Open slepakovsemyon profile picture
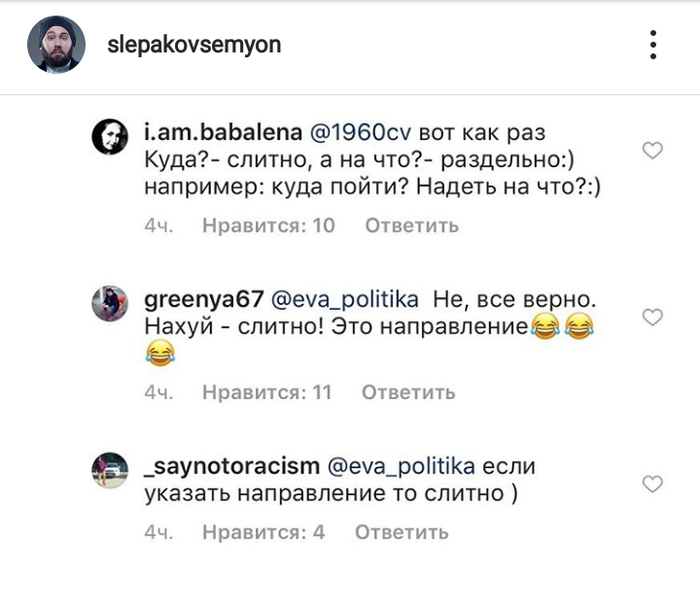Image resolution: width=700 pixels, height=606 pixels. pos(54,45)
